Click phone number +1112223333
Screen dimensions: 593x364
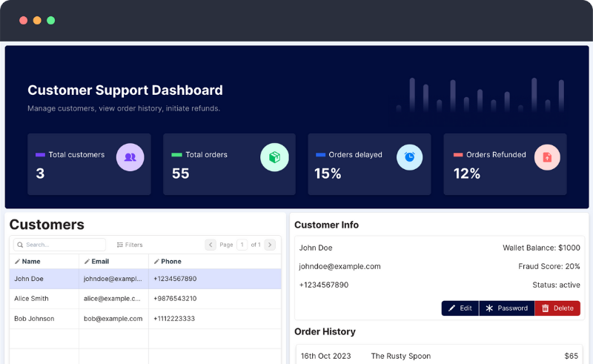[x=174, y=319]
